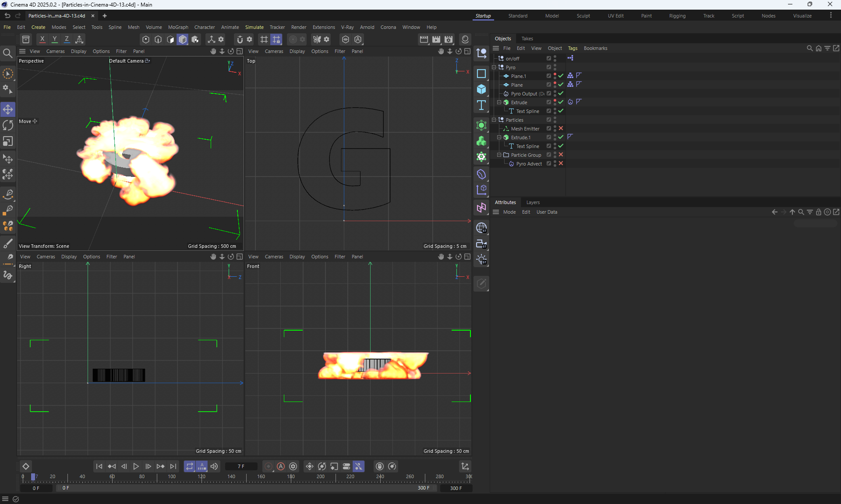Click the Cube primitive icon

tap(481, 89)
